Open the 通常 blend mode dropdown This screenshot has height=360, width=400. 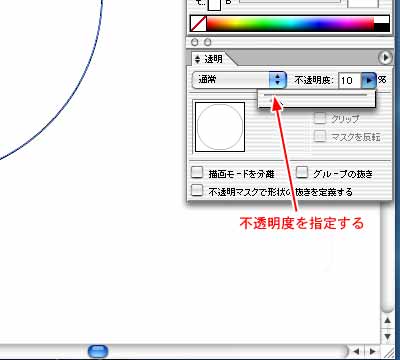pos(239,80)
